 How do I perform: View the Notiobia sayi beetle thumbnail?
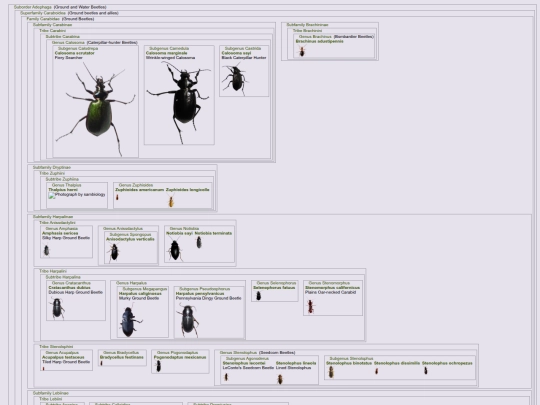tap(175, 250)
